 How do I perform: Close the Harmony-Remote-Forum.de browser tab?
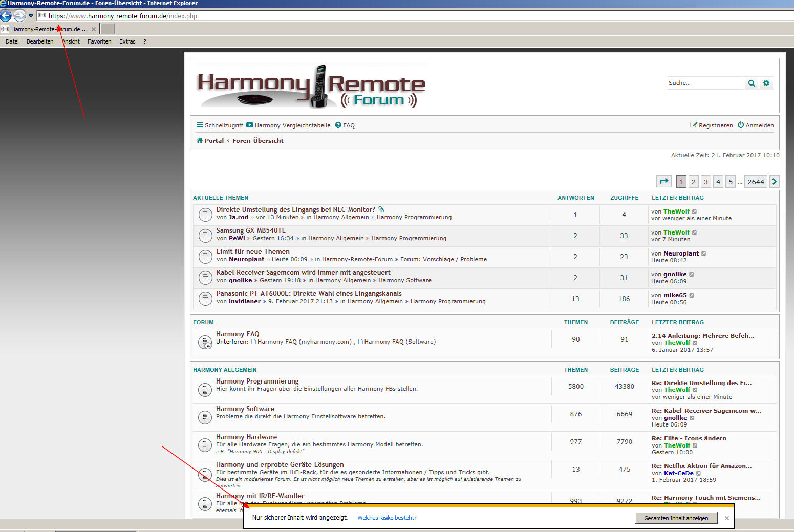point(94,29)
